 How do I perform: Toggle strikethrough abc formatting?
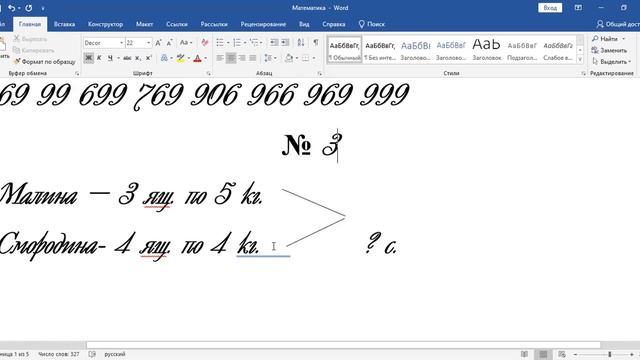click(x=127, y=58)
